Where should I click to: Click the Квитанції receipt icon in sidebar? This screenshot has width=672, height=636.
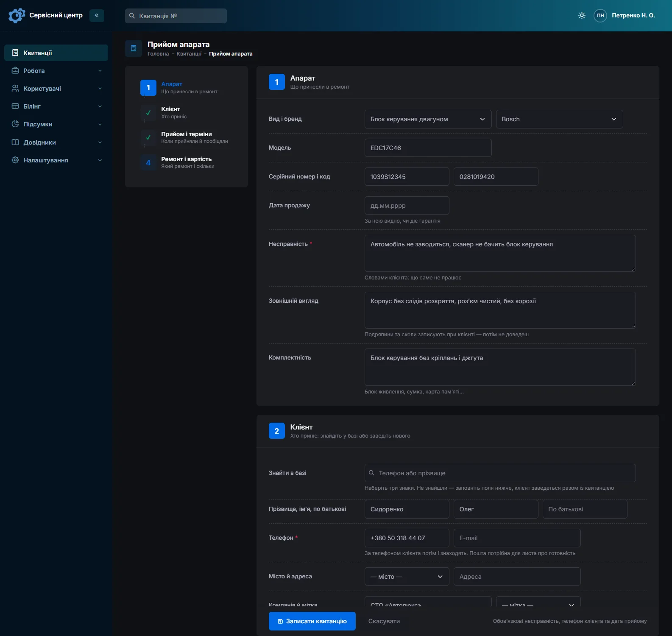15,53
